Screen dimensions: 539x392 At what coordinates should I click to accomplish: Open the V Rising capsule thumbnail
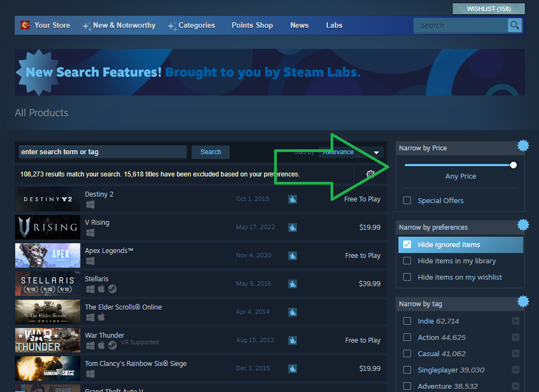point(48,227)
